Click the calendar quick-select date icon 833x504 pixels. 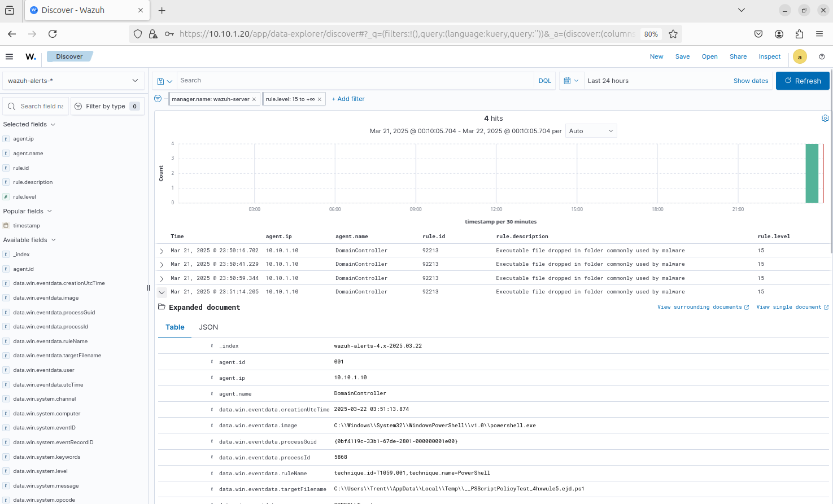point(571,81)
